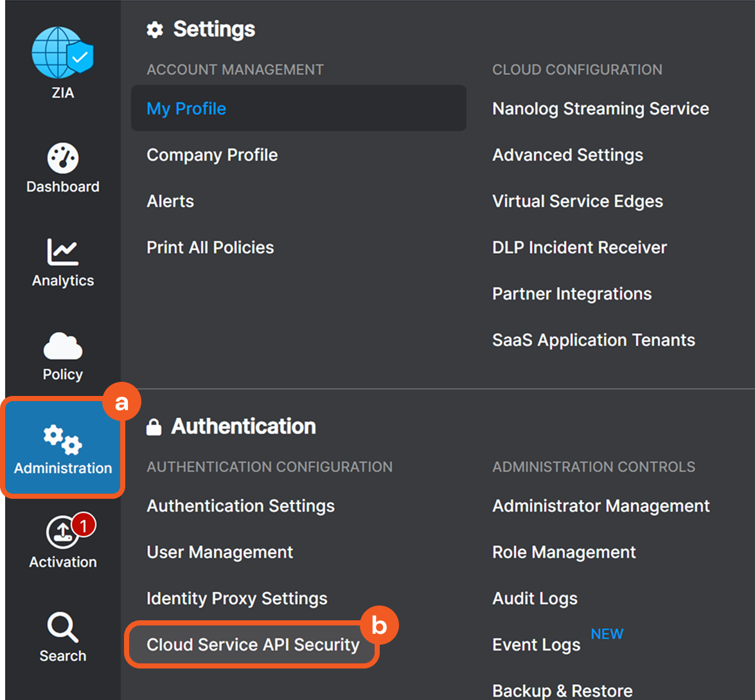Click the red Activation notification badge
The width and height of the screenshot is (755, 700).
tap(83, 525)
